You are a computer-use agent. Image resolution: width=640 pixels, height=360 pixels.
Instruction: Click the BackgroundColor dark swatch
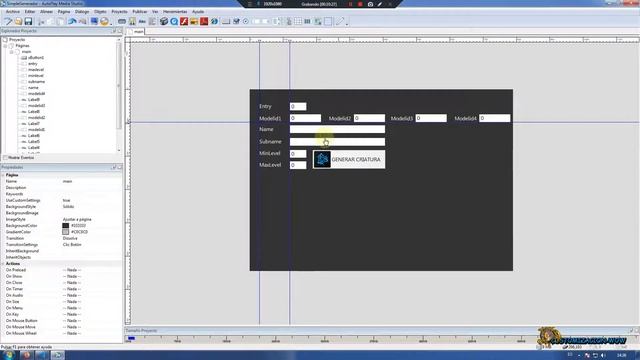point(65,226)
